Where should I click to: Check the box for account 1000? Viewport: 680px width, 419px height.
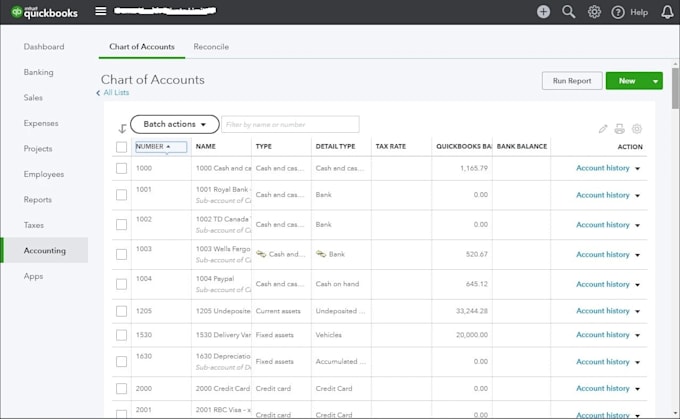121,168
